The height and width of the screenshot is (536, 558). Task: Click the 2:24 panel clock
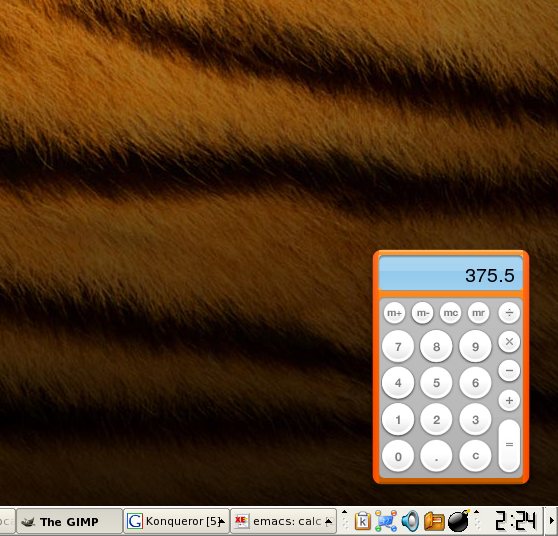pos(515,521)
